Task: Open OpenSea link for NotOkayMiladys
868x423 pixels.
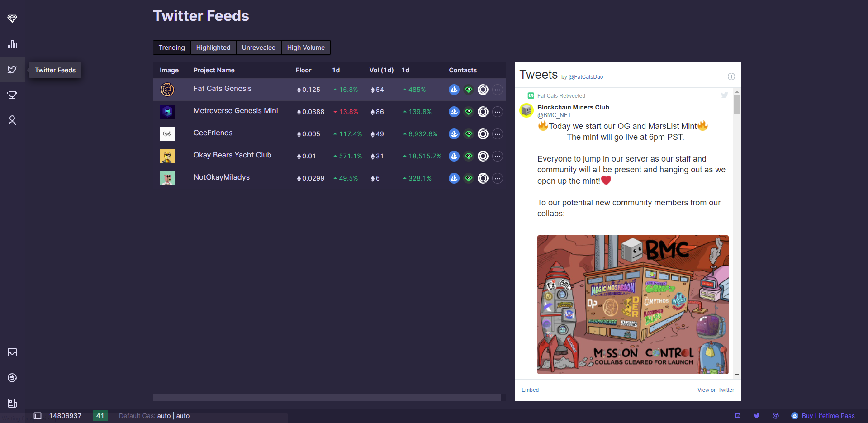Action: (454, 178)
